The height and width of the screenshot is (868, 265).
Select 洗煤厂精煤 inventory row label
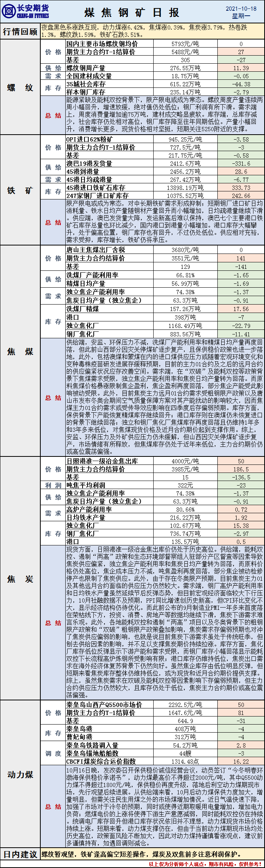(x=83, y=309)
